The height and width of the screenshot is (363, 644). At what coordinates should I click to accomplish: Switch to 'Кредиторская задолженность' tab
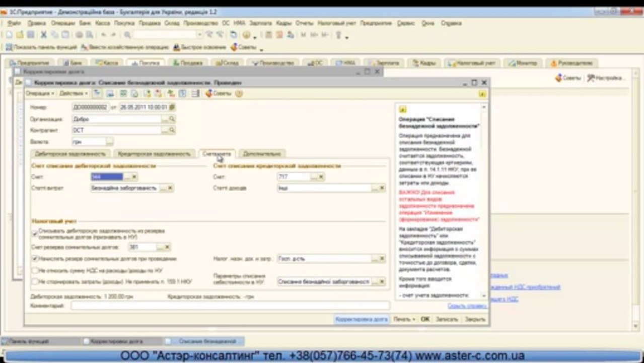click(154, 154)
